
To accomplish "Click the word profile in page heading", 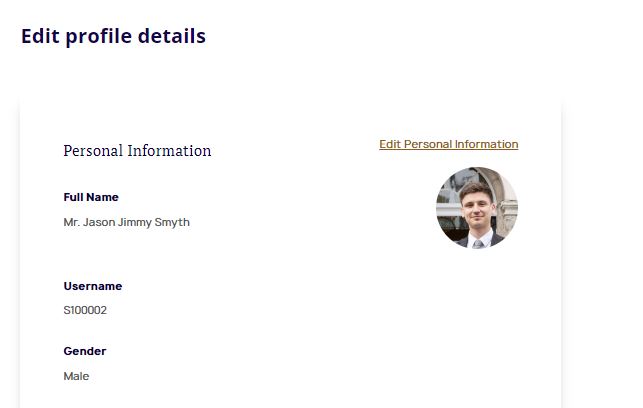I will (x=98, y=36).
